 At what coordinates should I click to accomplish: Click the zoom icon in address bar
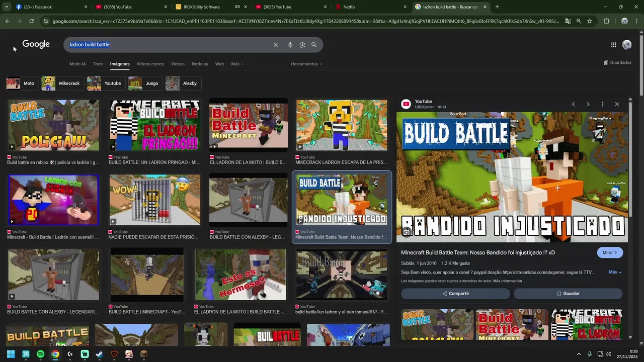(579, 21)
